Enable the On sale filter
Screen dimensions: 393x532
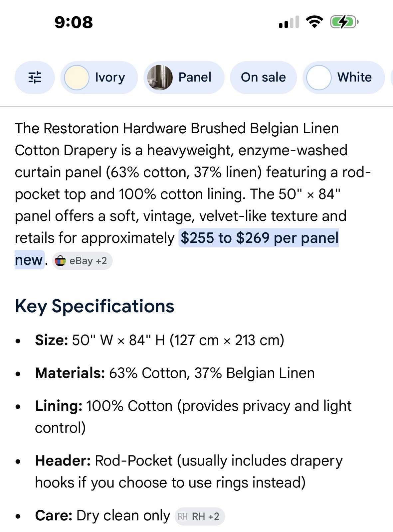click(263, 77)
